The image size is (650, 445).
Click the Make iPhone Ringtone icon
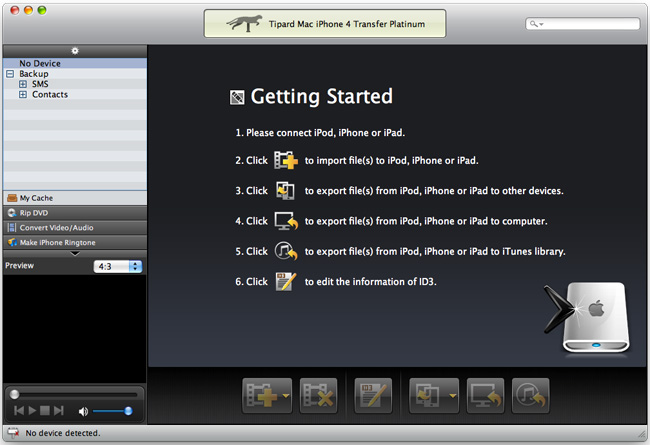tap(12, 242)
